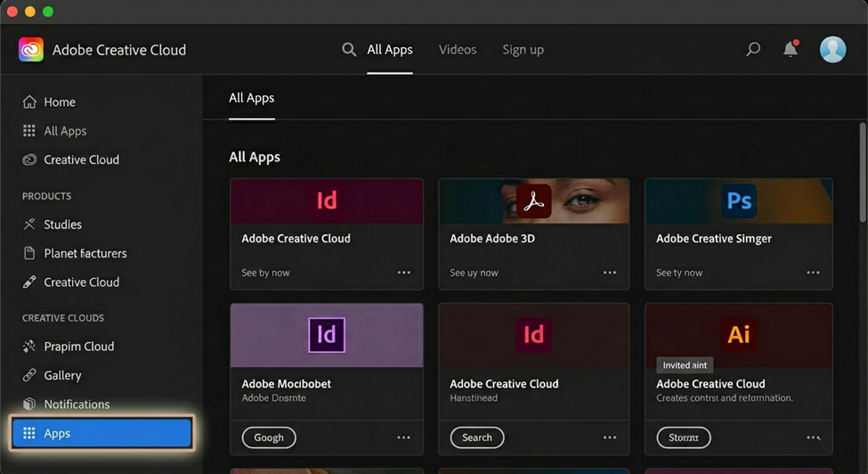Click the Home house icon in sidebar
868x474 pixels.
(x=29, y=102)
